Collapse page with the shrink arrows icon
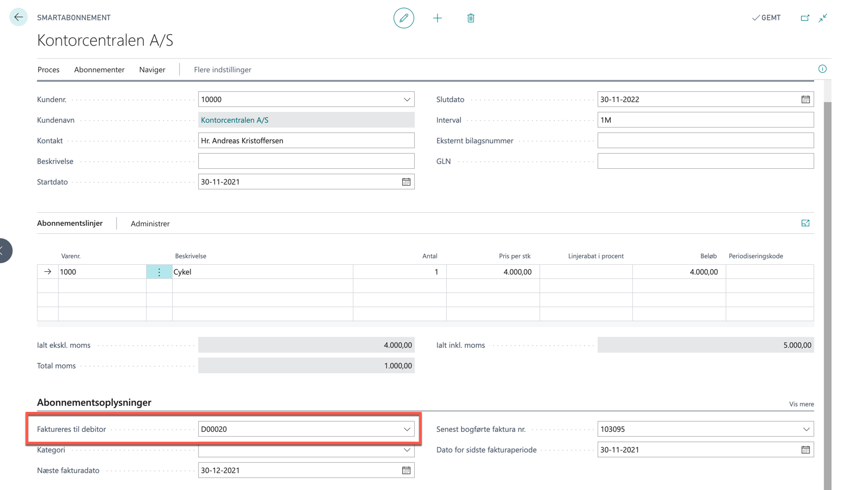The image size is (868, 490). (x=823, y=18)
